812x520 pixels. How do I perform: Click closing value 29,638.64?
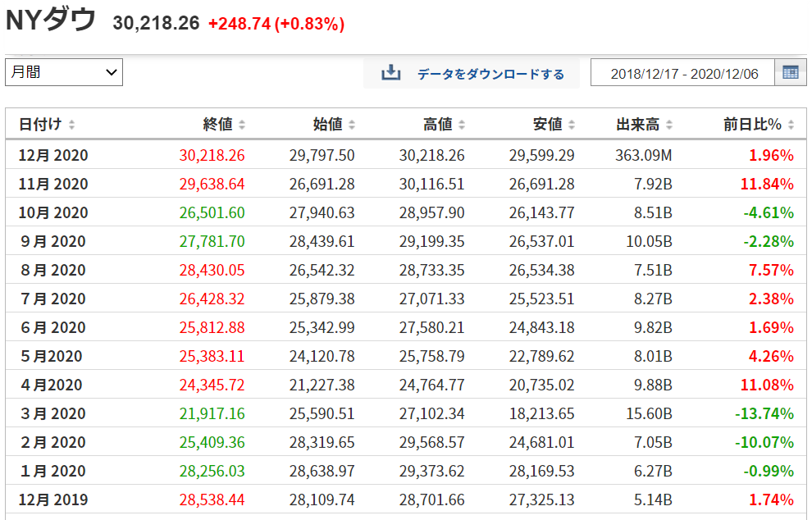click(x=212, y=184)
